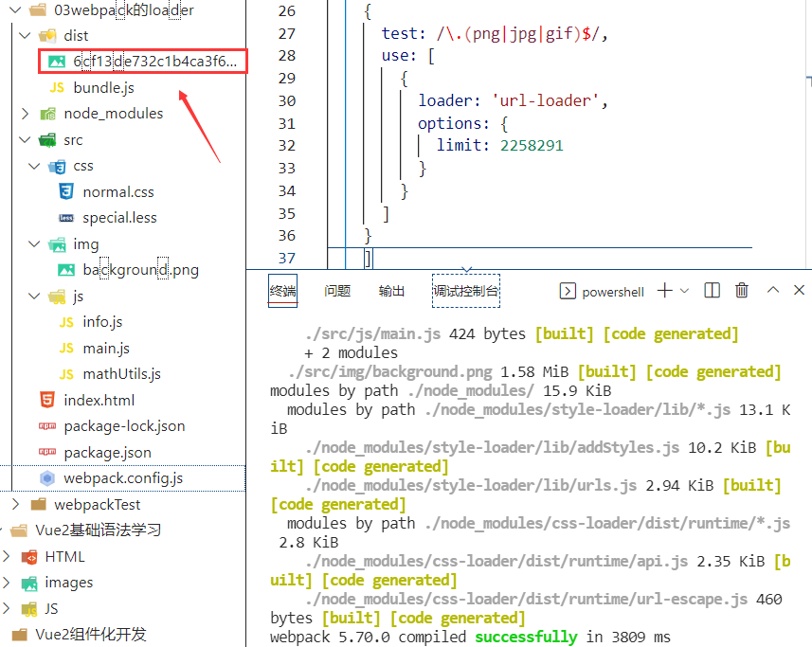Expand the HTML folder chevron
812x647 pixels.
pos(7,556)
